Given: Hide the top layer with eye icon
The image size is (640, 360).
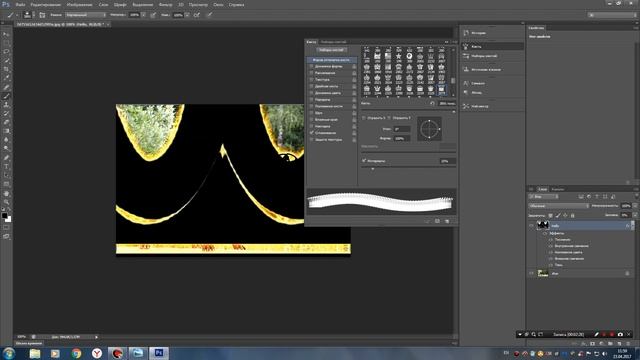Looking at the screenshot, I should pos(531,225).
